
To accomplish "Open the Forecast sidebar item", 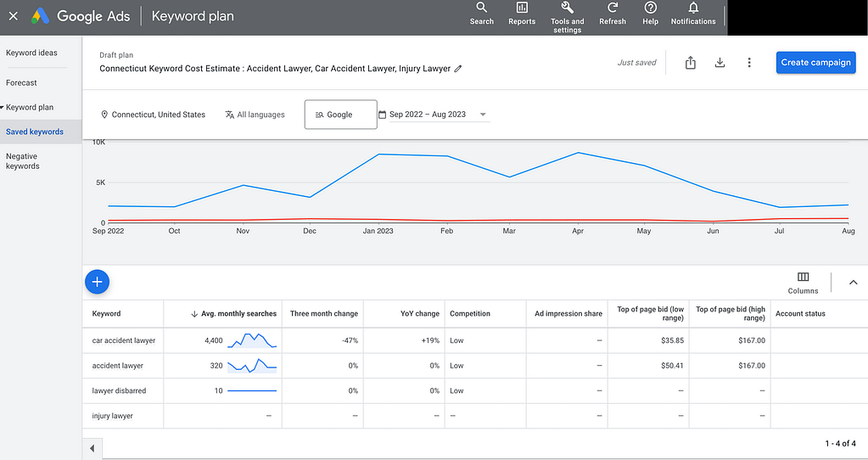I will 21,82.
